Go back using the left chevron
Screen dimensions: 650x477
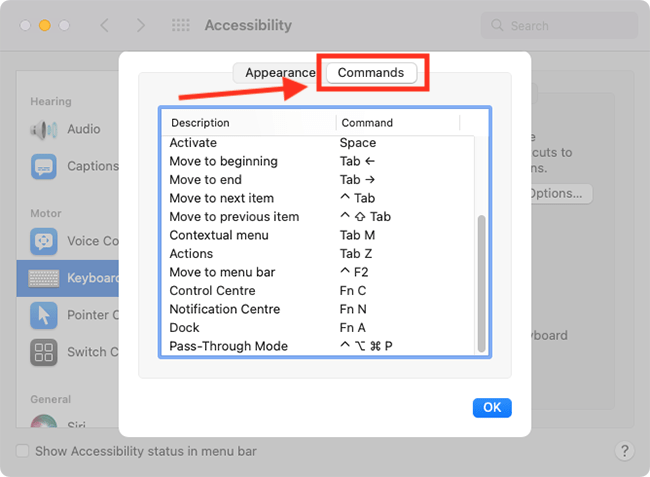[104, 25]
